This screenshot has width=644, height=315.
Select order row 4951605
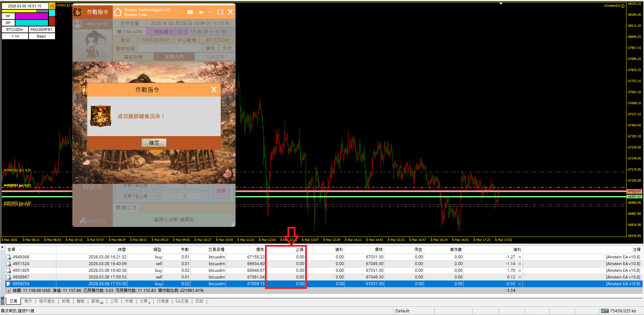tap(324, 270)
